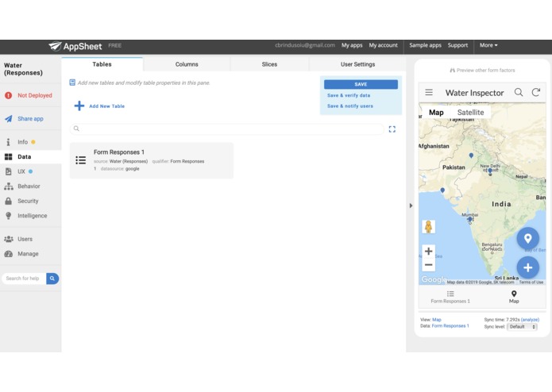The height and width of the screenshot is (392, 552).
Task: Click the Add New Table label
Action: (106, 106)
